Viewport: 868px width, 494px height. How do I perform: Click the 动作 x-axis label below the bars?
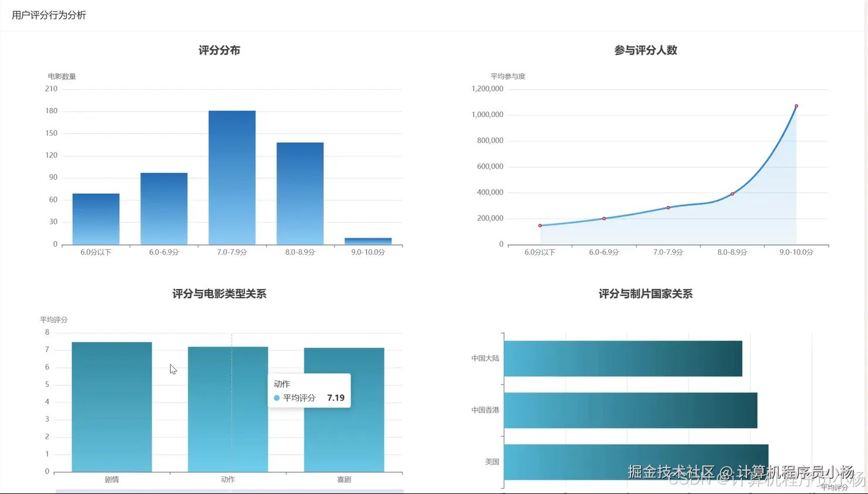tap(228, 479)
